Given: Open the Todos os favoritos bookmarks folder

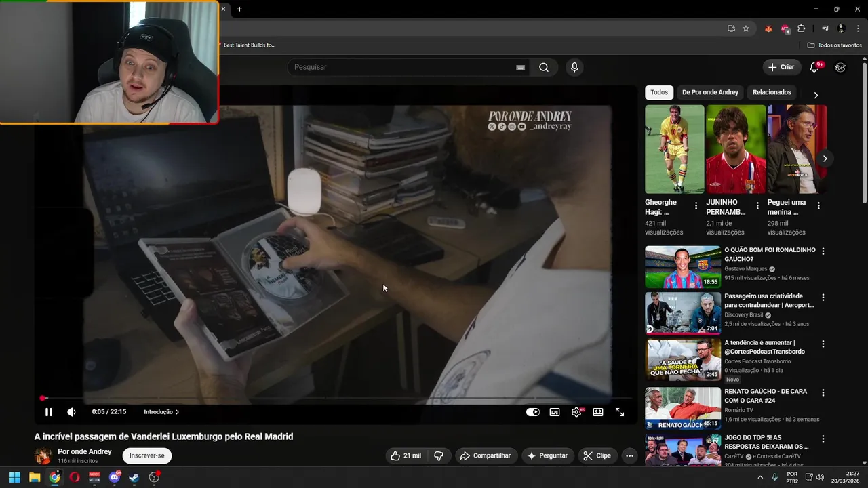Looking at the screenshot, I should pyautogui.click(x=834, y=45).
